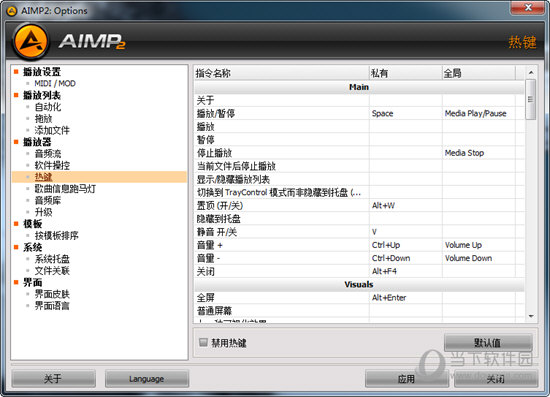Click the AIMP icon in title bar

pos(12,11)
